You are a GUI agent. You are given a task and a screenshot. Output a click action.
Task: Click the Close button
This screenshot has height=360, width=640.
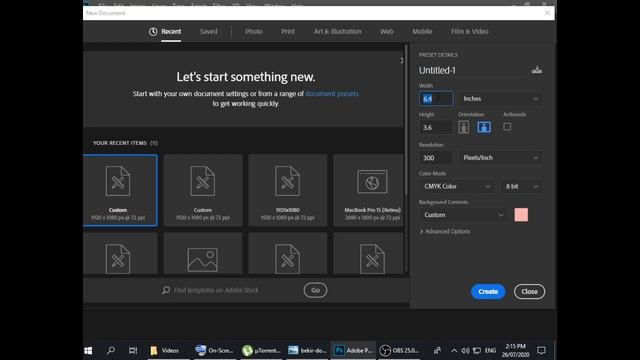(529, 291)
